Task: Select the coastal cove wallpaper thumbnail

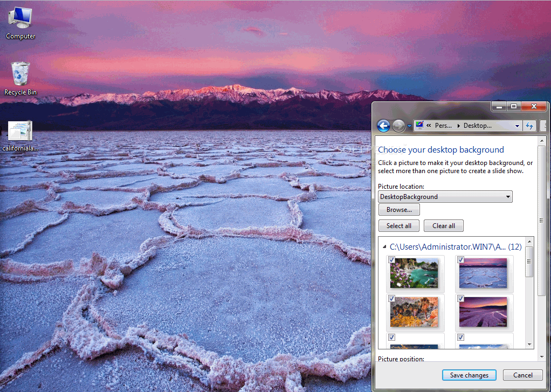Action: [414, 273]
